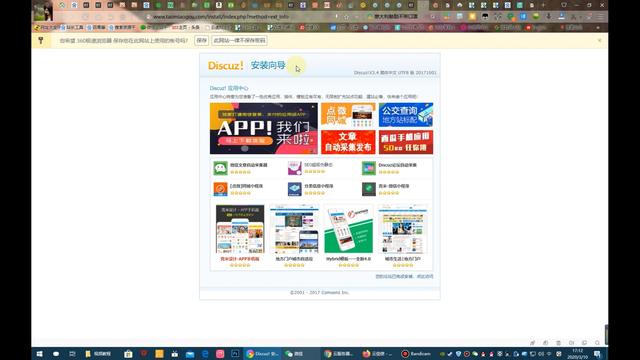Open Photoshop from the taskbar
The image size is (640, 360).
pos(236,354)
